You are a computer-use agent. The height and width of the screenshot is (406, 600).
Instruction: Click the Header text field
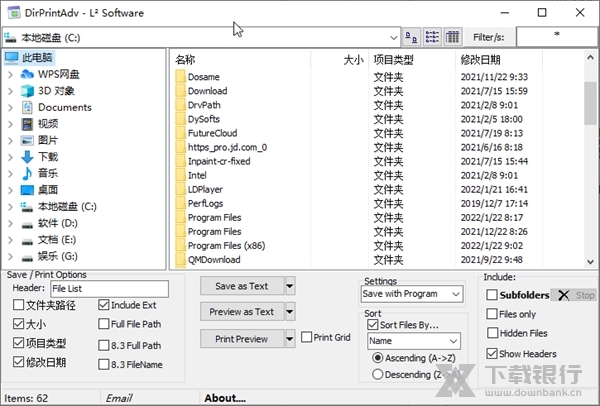[109, 289]
